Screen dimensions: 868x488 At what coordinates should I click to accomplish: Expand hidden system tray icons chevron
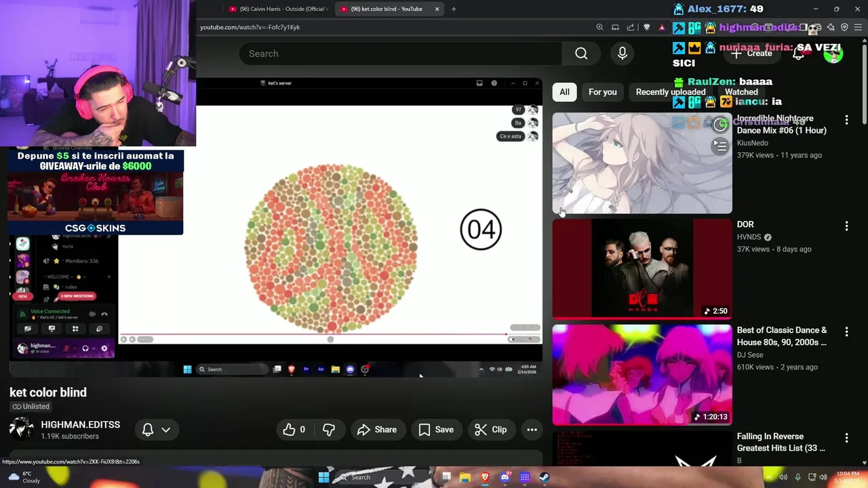768,477
